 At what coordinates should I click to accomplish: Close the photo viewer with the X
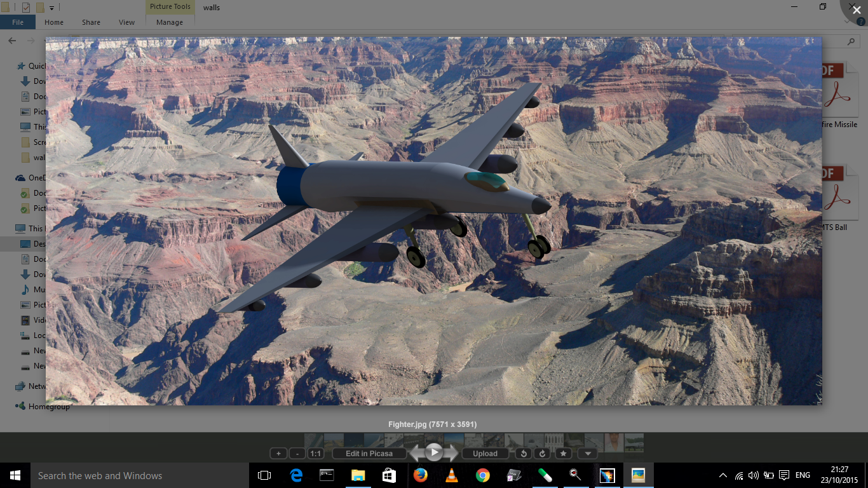(857, 10)
